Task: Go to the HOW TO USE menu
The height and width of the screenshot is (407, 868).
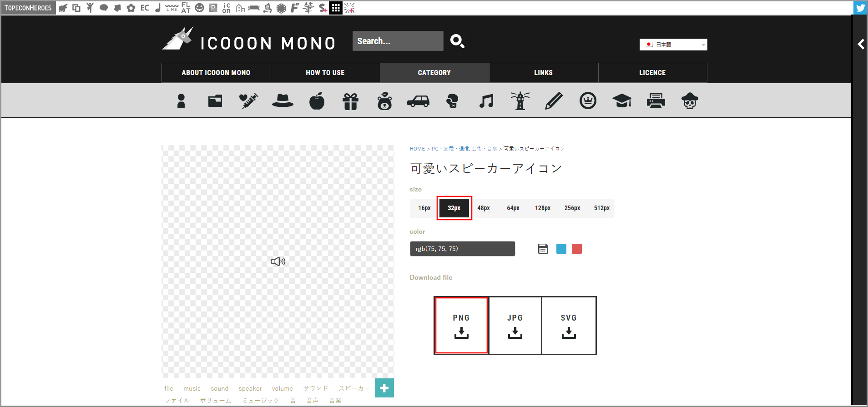Action: [x=325, y=73]
